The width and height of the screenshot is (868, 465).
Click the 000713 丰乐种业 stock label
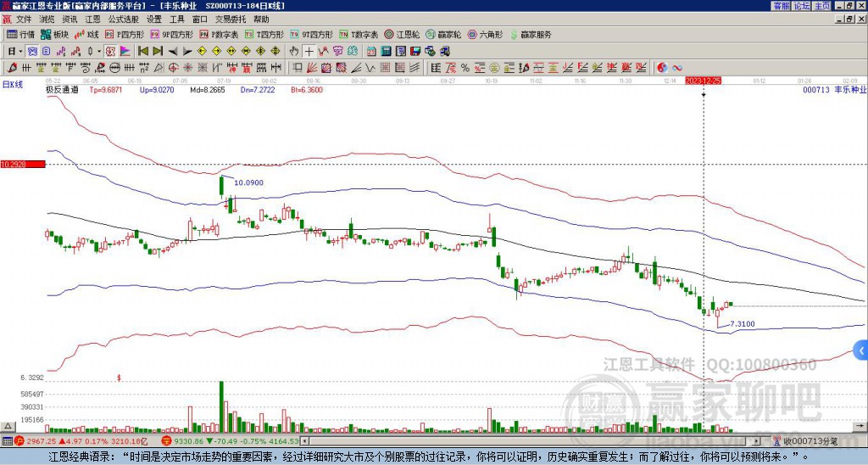[x=834, y=89]
